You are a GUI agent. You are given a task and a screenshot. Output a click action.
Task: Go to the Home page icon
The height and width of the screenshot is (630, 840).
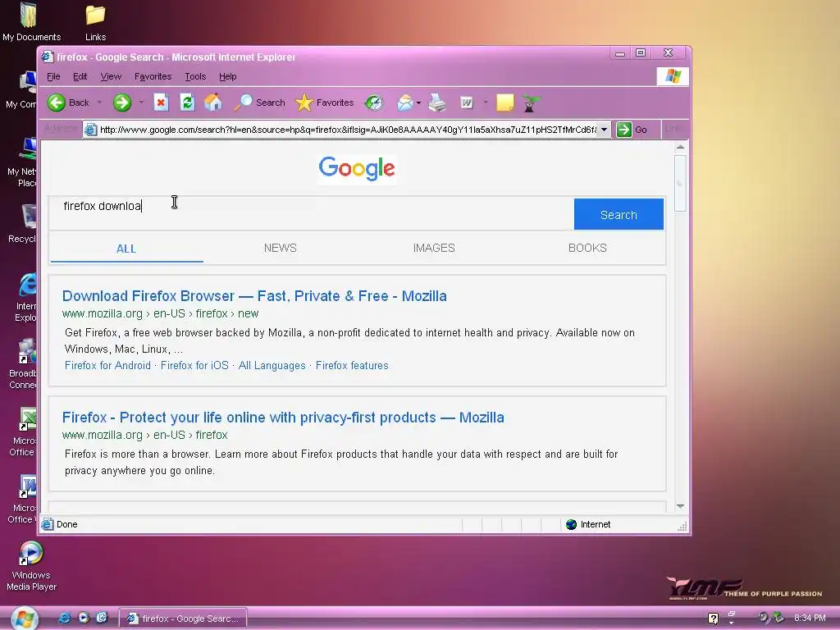[213, 103]
